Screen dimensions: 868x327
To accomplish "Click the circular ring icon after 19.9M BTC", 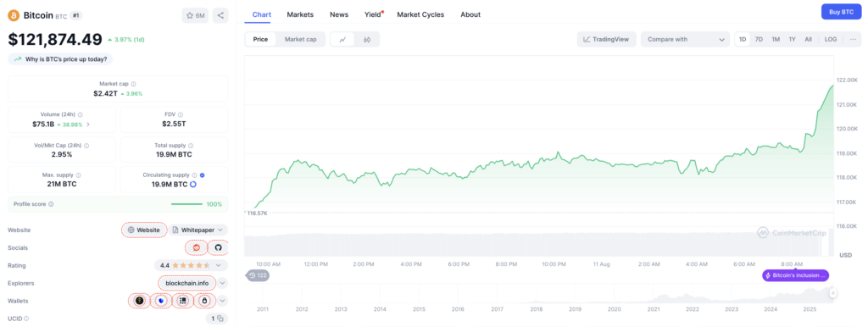I will click(193, 184).
